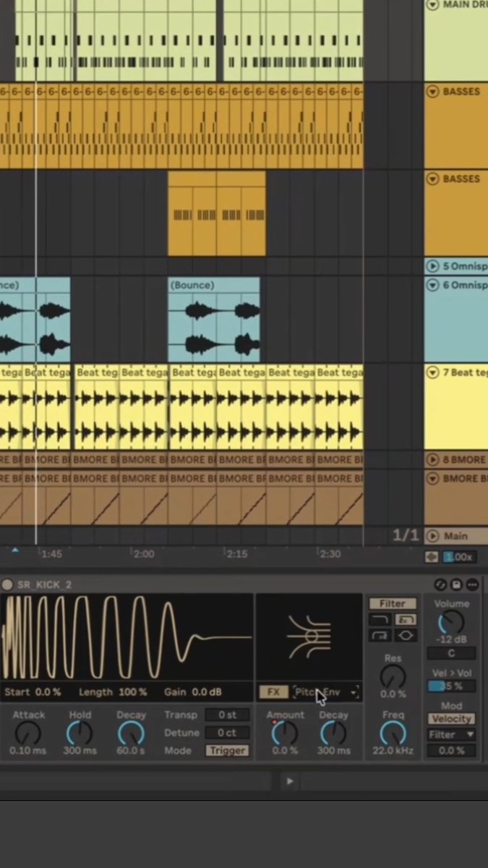
Task: Click the -12 dB volume value
Action: (450, 640)
